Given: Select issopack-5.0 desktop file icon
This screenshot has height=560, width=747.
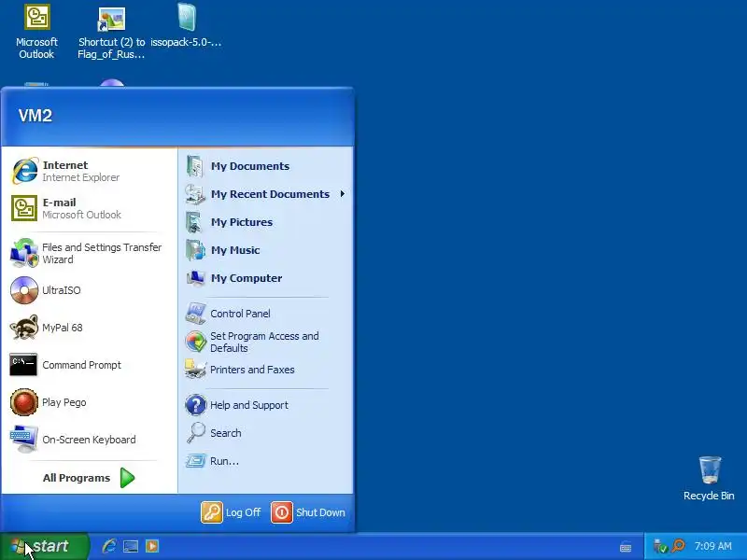Looking at the screenshot, I should pyautogui.click(x=186, y=26).
